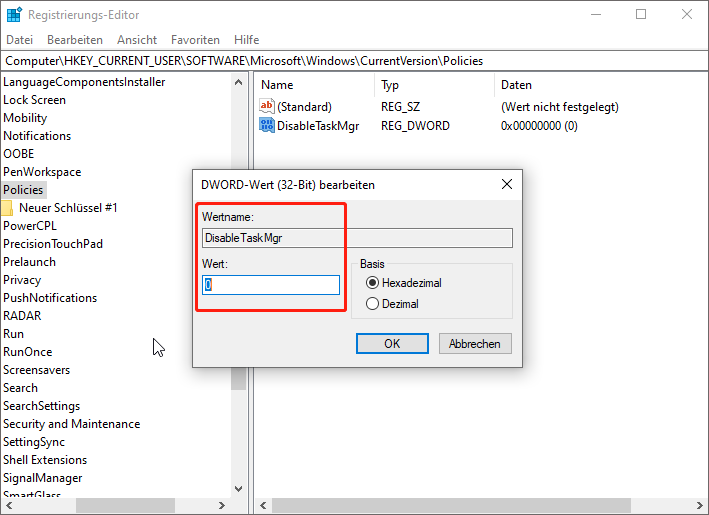Open the Bearbeiten menu
Viewport: 709px width, 515px height.
click(x=75, y=40)
